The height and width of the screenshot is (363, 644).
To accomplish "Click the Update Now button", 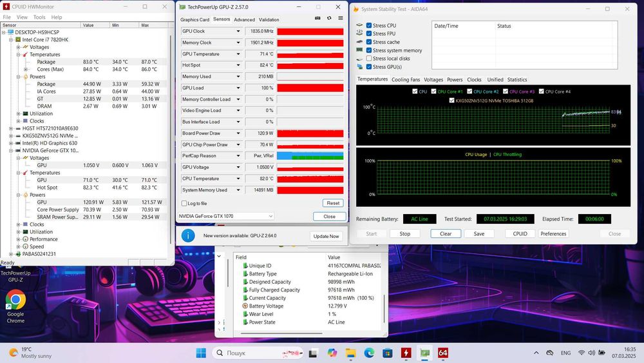I will pos(325,236).
